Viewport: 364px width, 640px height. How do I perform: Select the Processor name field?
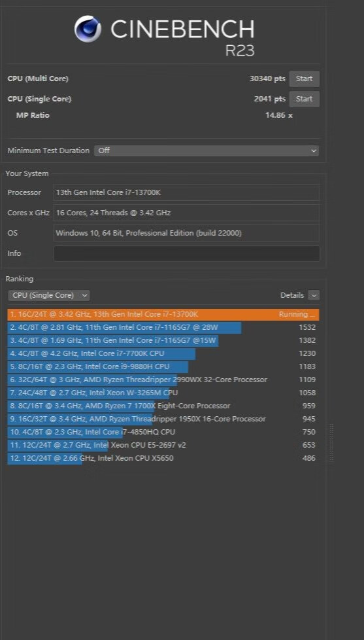[186, 192]
